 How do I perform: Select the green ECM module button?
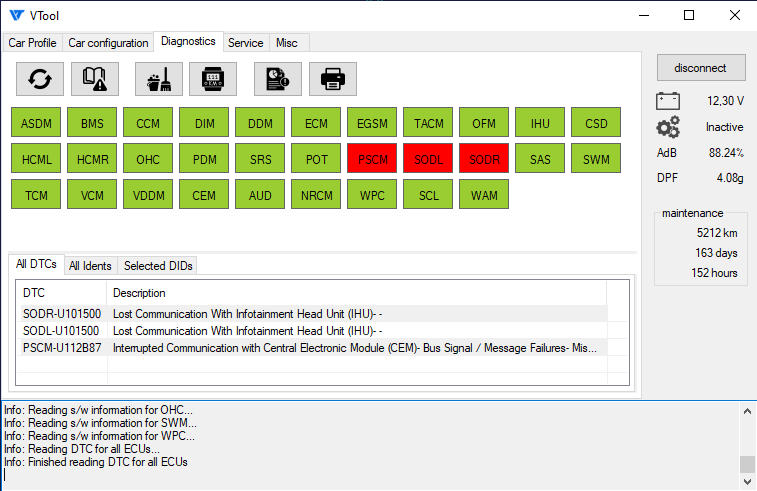pos(316,124)
